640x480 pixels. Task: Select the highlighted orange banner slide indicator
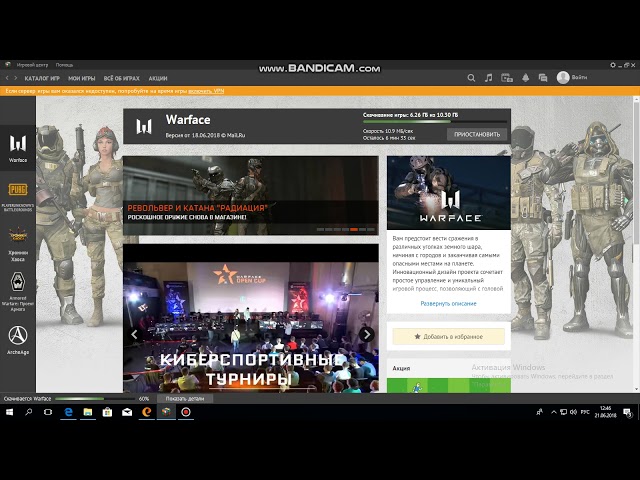(354, 230)
